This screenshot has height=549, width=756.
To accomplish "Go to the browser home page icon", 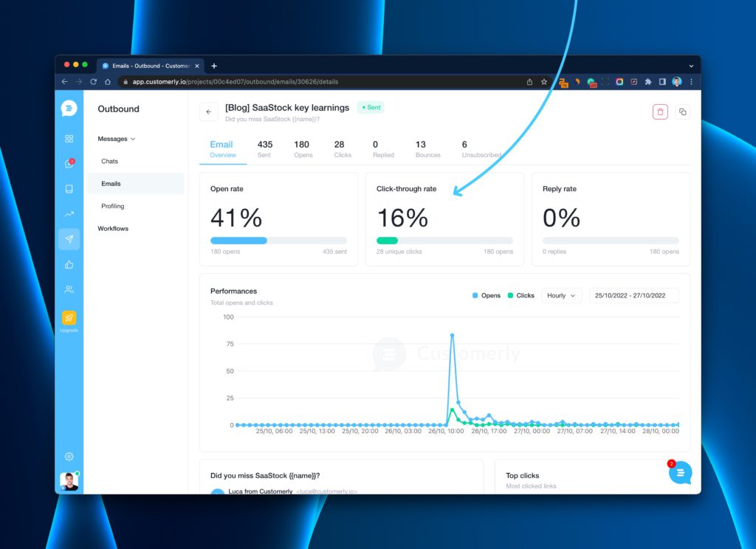I will 108,82.
